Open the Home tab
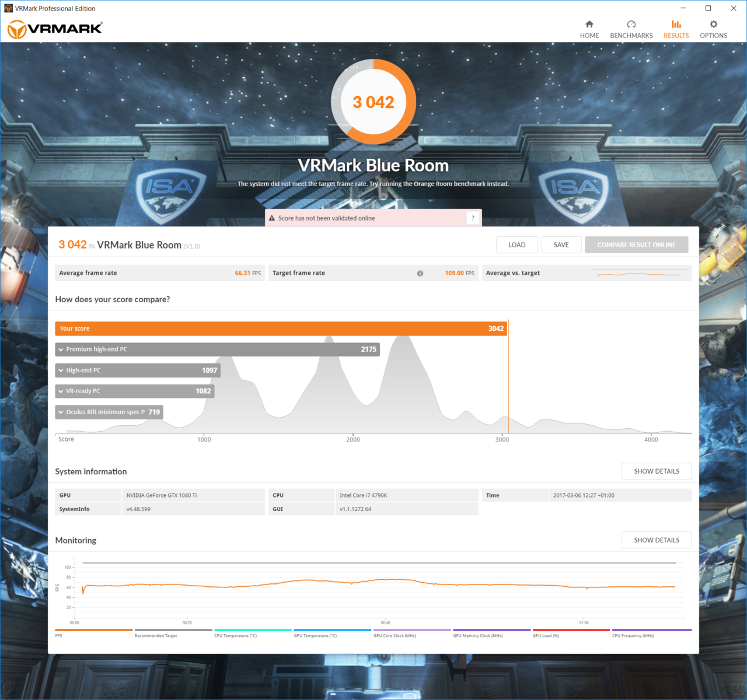Image resolution: width=747 pixels, height=700 pixels. (589, 29)
